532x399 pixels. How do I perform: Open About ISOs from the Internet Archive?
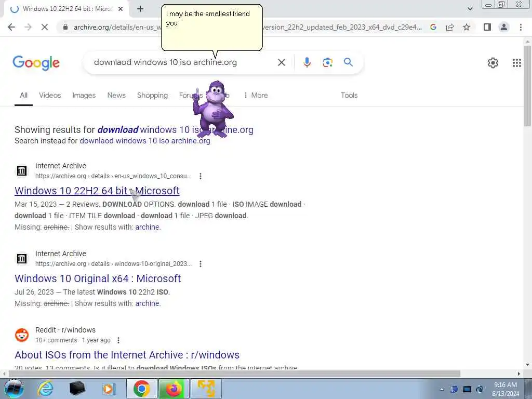tap(127, 355)
